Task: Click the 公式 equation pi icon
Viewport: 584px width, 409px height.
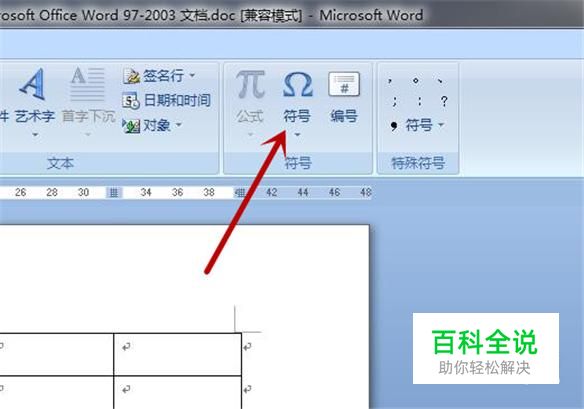Action: [x=250, y=85]
